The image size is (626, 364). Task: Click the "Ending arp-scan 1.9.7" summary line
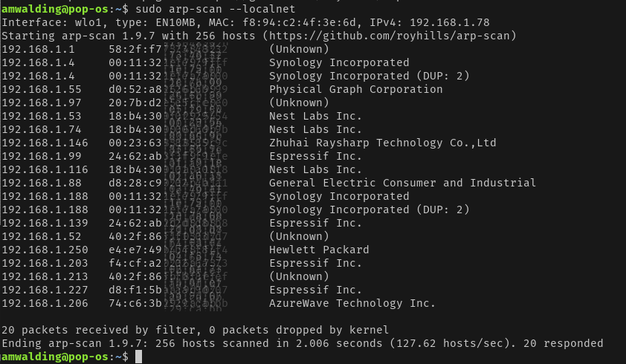tap(301, 343)
